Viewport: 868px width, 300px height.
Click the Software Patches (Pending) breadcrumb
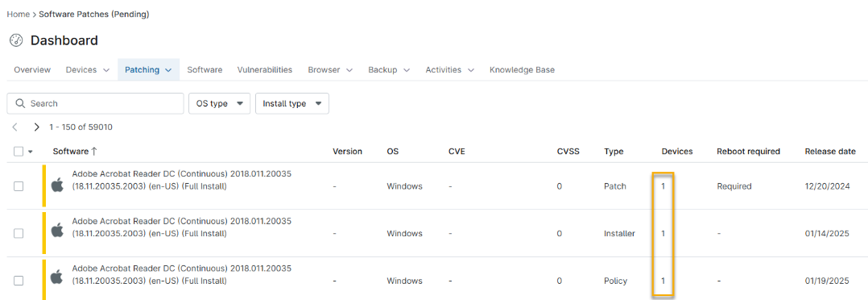(x=93, y=15)
